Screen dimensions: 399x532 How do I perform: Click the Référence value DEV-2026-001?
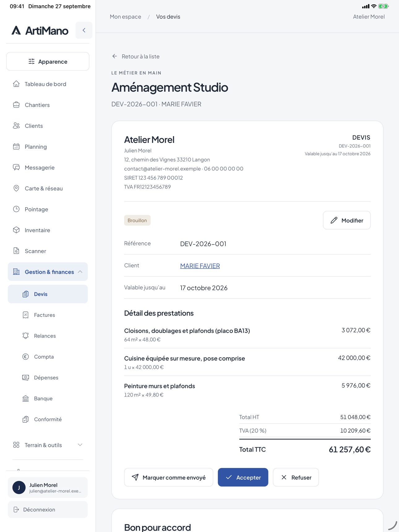tap(203, 244)
